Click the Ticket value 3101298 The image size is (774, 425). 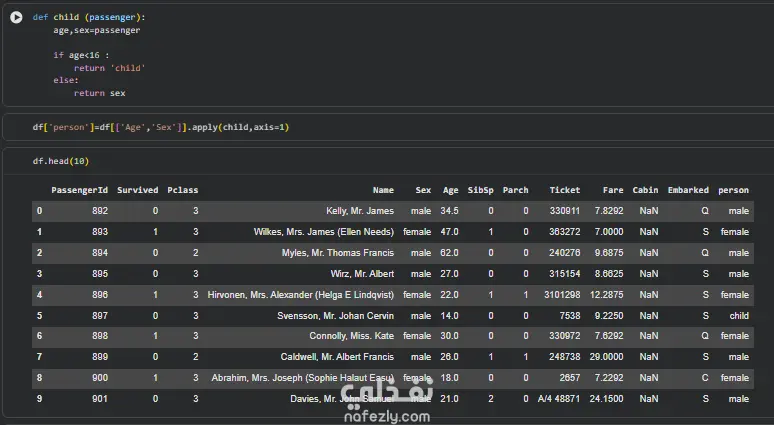point(562,295)
